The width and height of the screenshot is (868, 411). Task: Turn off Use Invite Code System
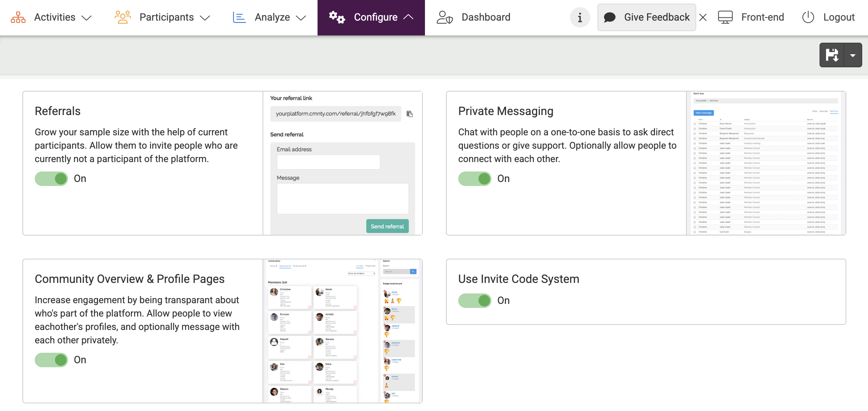pyautogui.click(x=475, y=301)
